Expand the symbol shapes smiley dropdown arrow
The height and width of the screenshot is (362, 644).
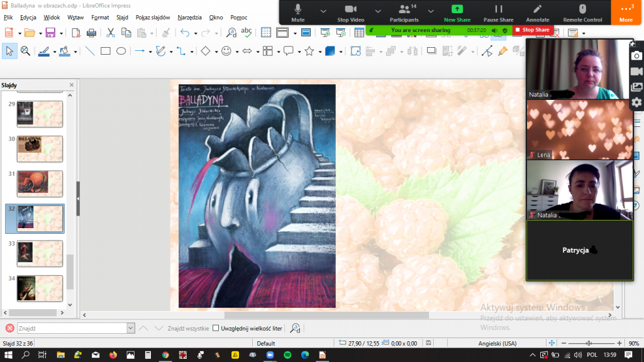tap(236, 52)
